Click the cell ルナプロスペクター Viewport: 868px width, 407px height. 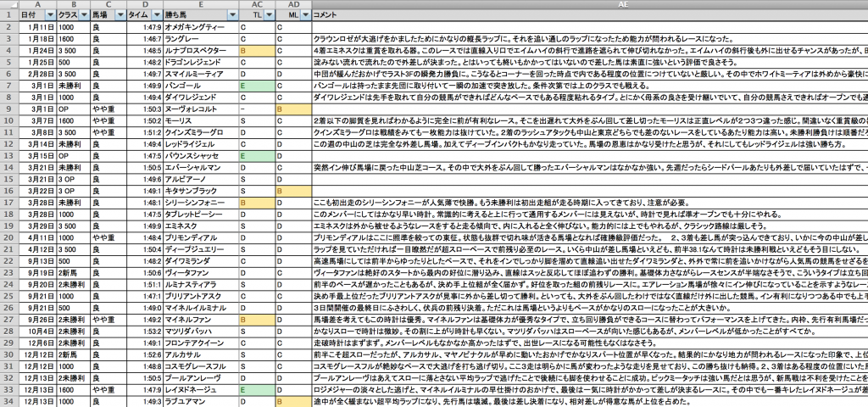pyautogui.click(x=202, y=50)
